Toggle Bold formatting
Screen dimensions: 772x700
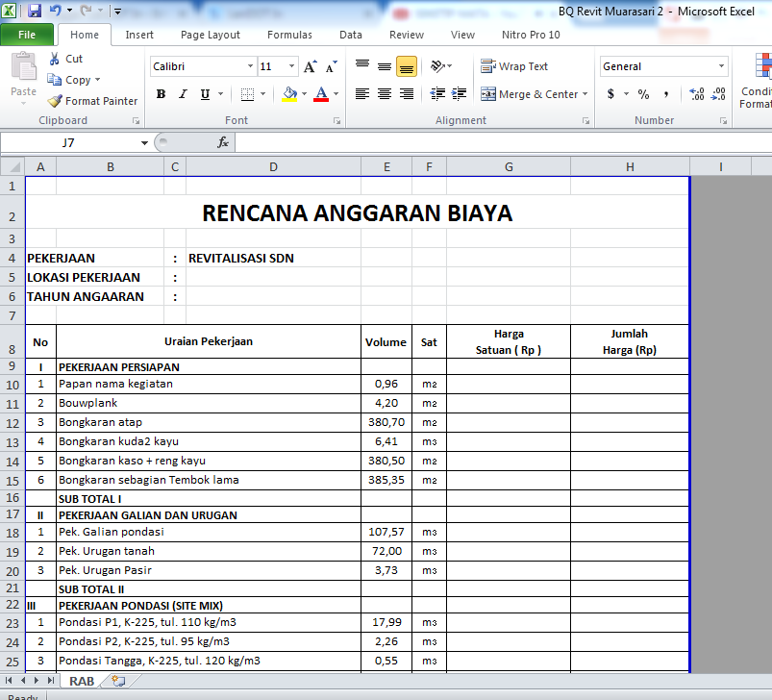point(161,94)
